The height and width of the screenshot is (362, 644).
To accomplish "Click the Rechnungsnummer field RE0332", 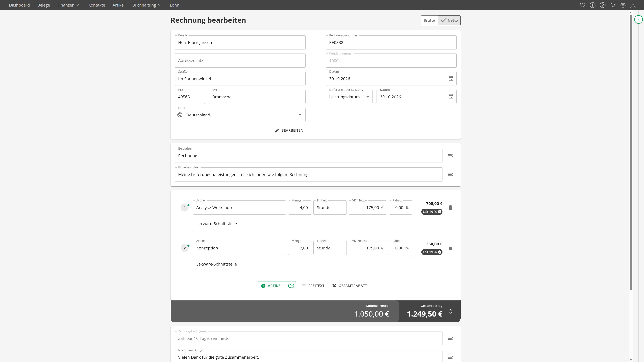I will (x=391, y=42).
